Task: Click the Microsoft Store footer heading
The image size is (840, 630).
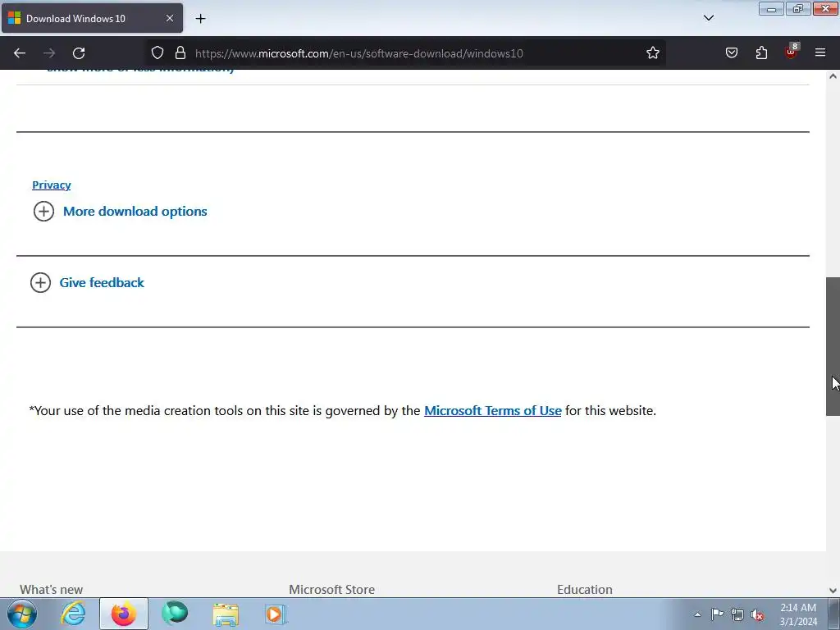Action: click(331, 589)
